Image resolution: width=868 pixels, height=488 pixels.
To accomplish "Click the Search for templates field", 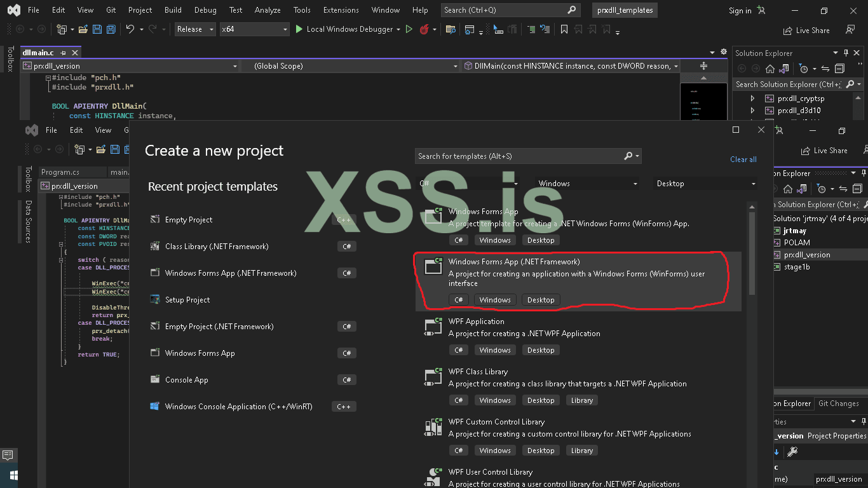I will (x=518, y=156).
